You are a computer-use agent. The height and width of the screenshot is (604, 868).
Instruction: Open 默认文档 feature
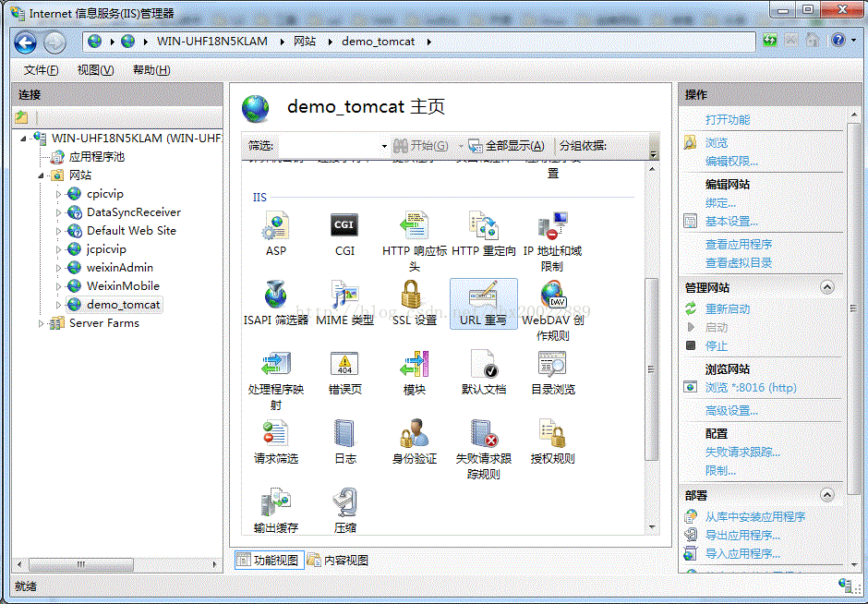tap(483, 372)
